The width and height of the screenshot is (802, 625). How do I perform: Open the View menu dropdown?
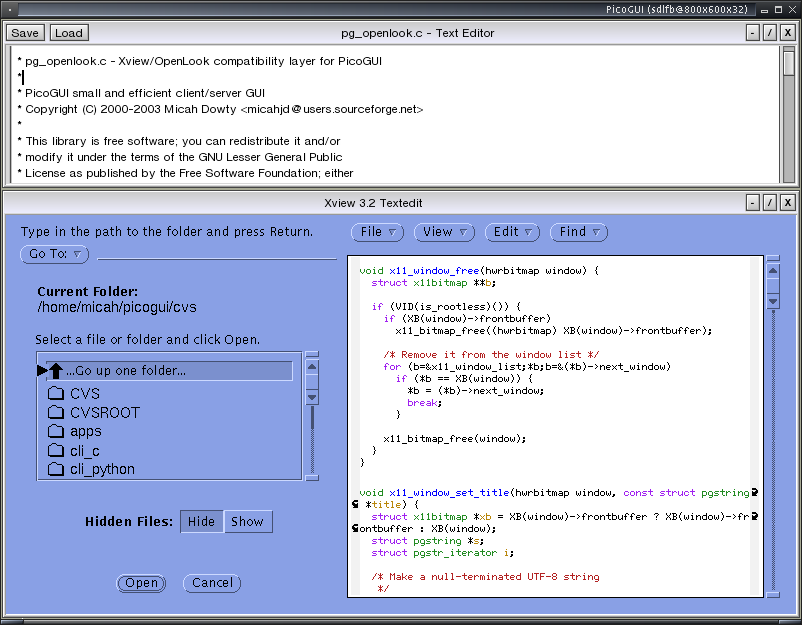[444, 232]
